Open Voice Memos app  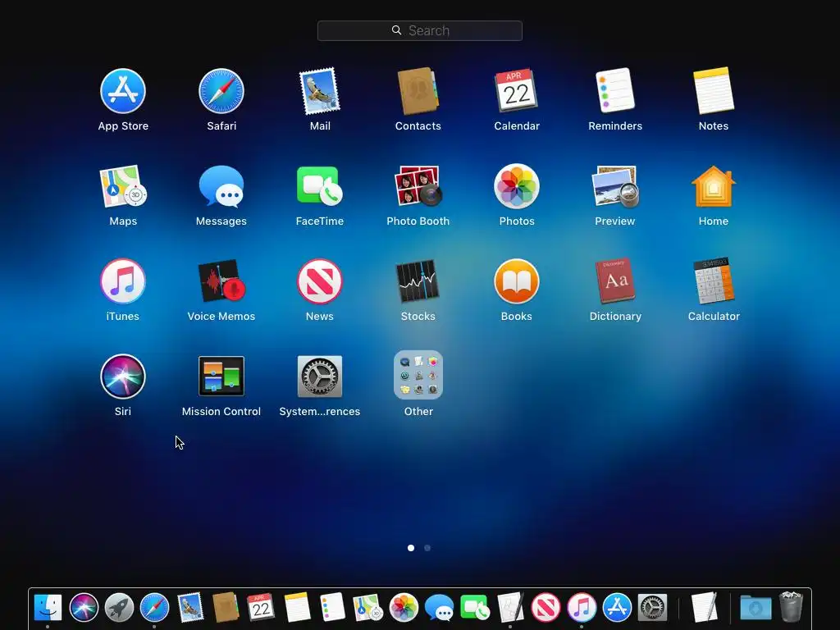(x=221, y=281)
